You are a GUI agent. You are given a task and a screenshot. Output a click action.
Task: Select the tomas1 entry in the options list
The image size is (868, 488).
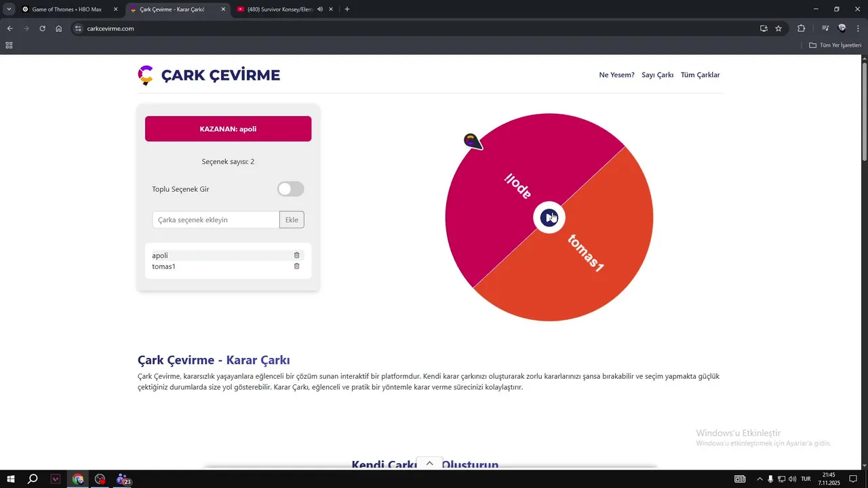pyautogui.click(x=228, y=266)
